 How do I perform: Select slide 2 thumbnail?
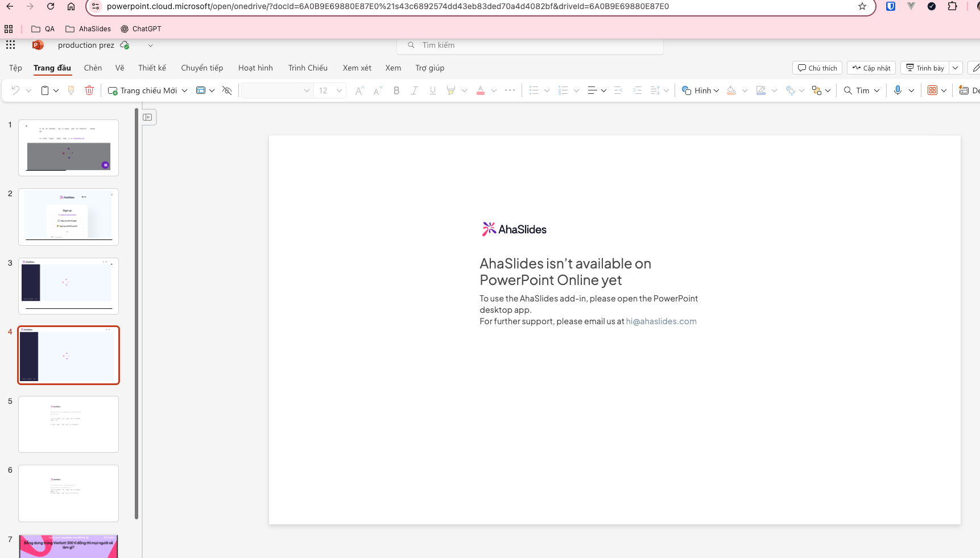tap(68, 217)
